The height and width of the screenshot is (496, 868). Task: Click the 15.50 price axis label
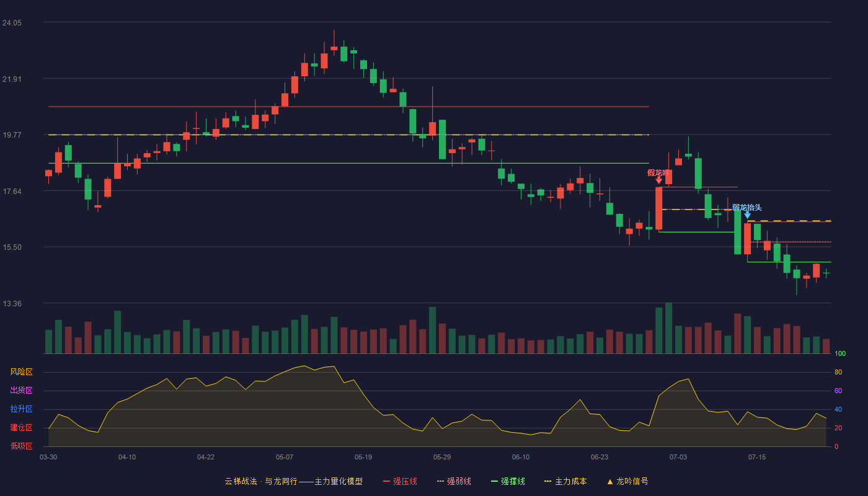click(x=12, y=247)
